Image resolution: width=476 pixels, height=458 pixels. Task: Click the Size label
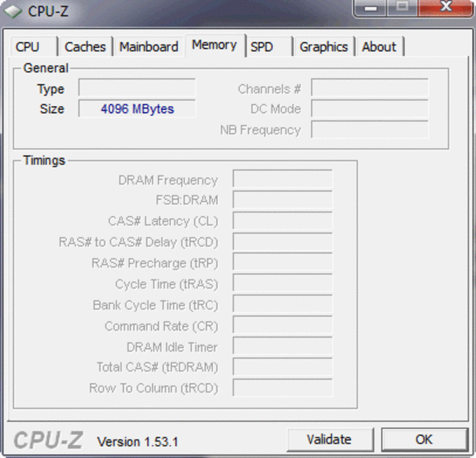coord(52,109)
